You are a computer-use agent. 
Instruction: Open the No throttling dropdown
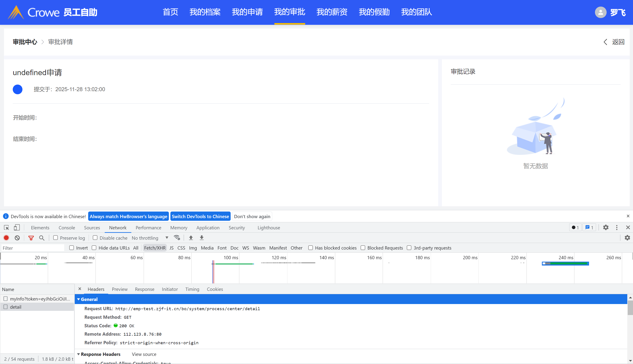click(150, 238)
